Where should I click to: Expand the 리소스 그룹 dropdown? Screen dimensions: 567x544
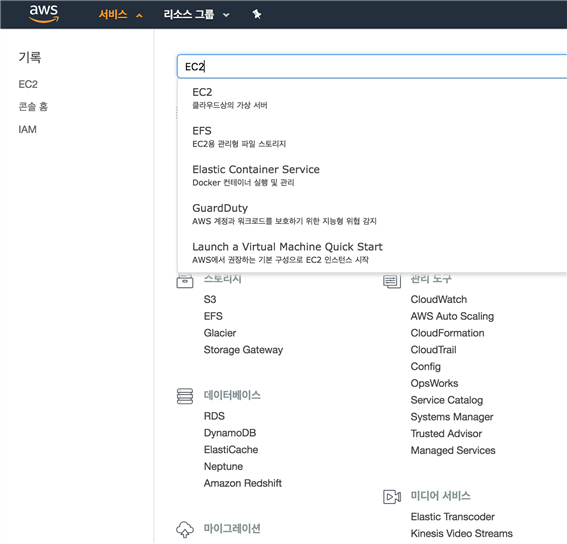click(x=196, y=14)
